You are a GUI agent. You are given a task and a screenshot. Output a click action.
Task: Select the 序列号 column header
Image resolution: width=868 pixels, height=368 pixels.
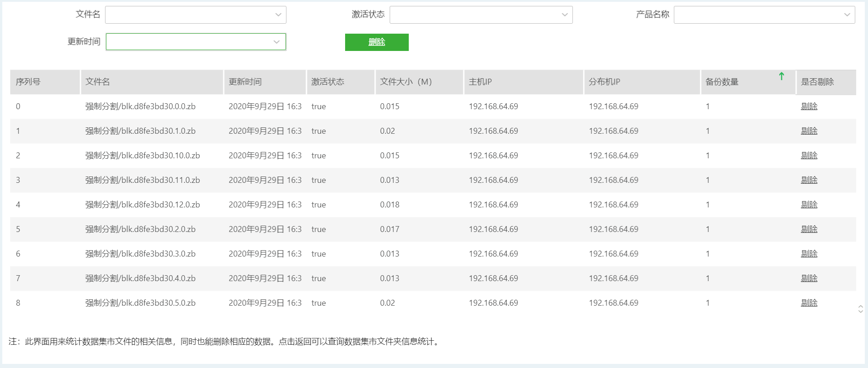[28, 82]
